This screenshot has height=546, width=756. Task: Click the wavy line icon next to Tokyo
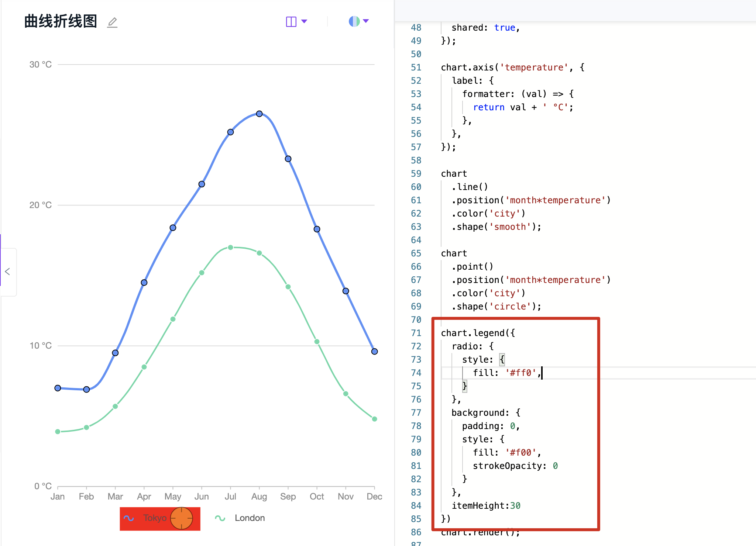tap(129, 518)
